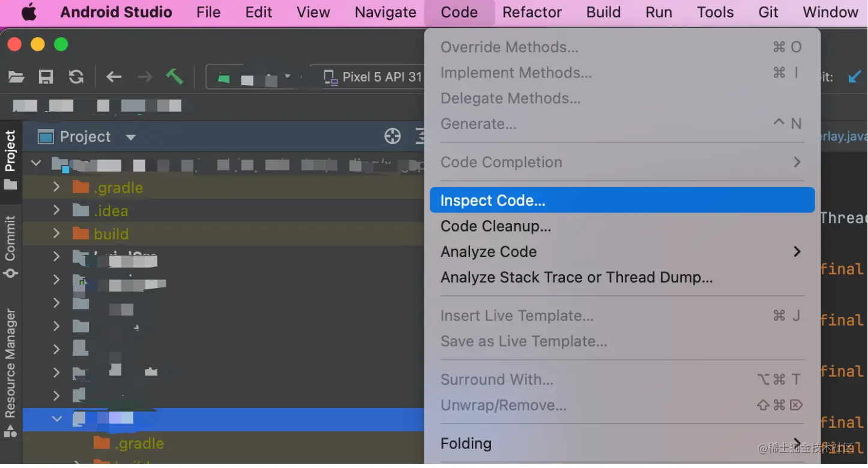Screen dimensions: 868x468
Task: Expand the .idea folder
Action: click(56, 211)
